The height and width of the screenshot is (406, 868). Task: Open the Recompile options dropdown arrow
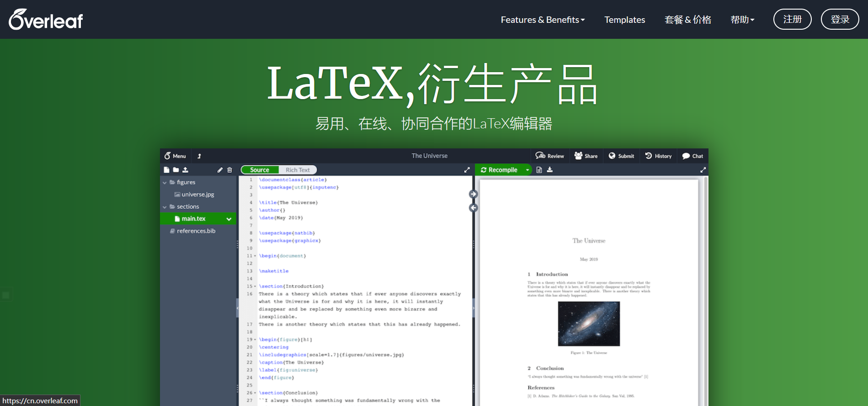527,170
